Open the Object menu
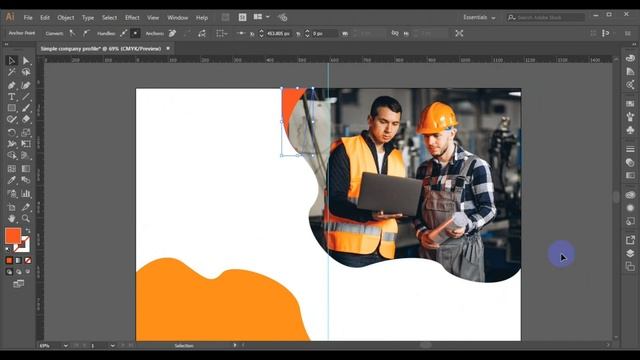 [x=66, y=18]
